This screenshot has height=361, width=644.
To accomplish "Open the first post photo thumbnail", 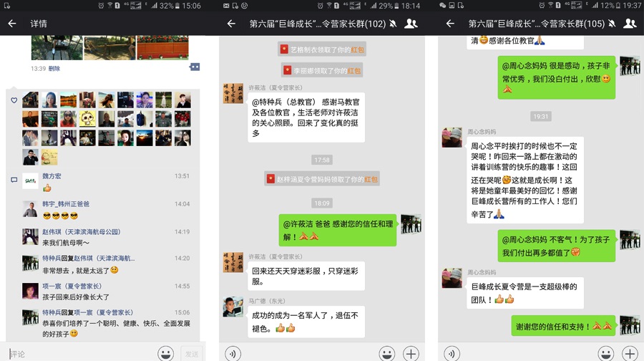I will 57,47.
